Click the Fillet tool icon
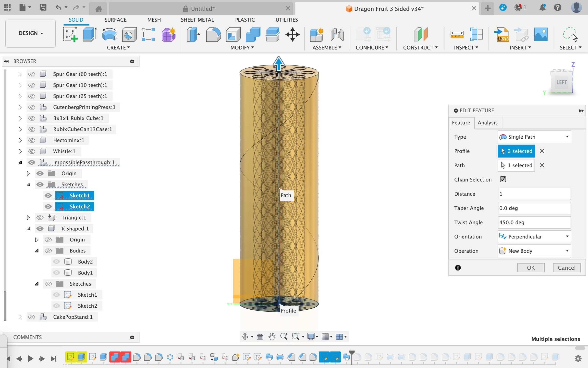The width and height of the screenshot is (588, 368). coord(213,34)
